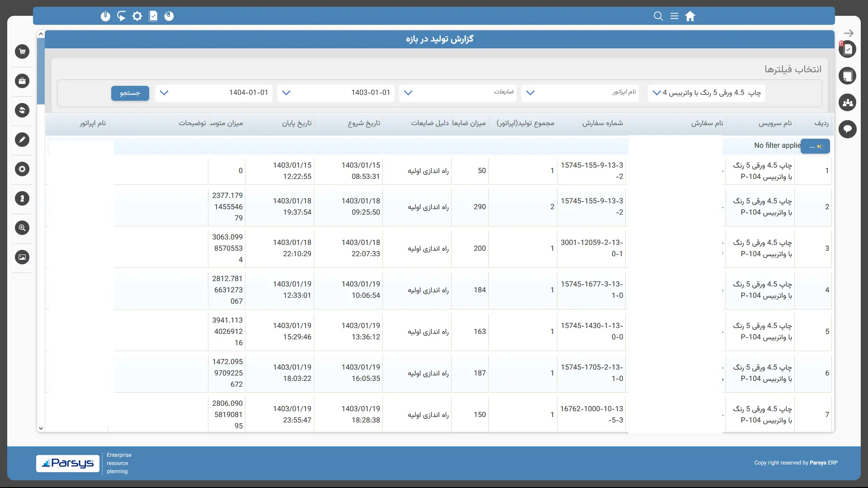Expand the end date 1404-01-01 dropdown
The image size is (868, 488).
(164, 93)
